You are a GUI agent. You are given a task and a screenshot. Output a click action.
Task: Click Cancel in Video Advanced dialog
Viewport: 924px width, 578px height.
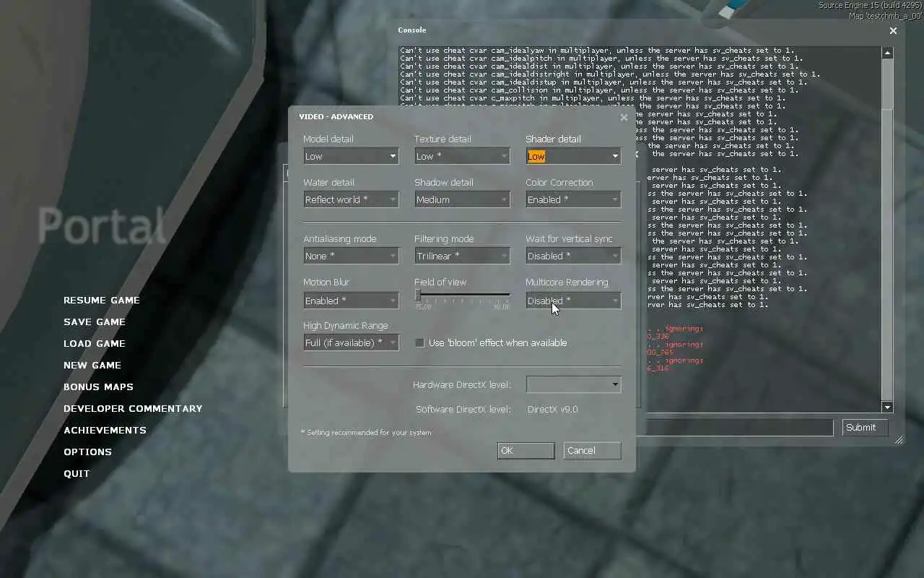point(592,450)
